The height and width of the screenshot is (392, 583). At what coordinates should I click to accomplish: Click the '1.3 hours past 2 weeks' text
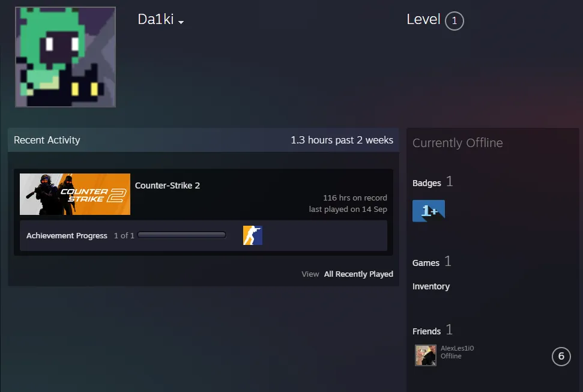[x=342, y=140]
